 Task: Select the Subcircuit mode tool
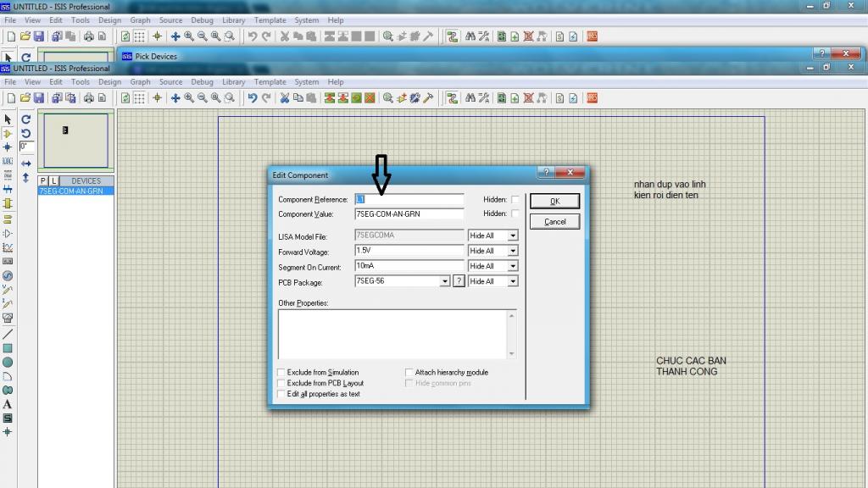(7, 203)
